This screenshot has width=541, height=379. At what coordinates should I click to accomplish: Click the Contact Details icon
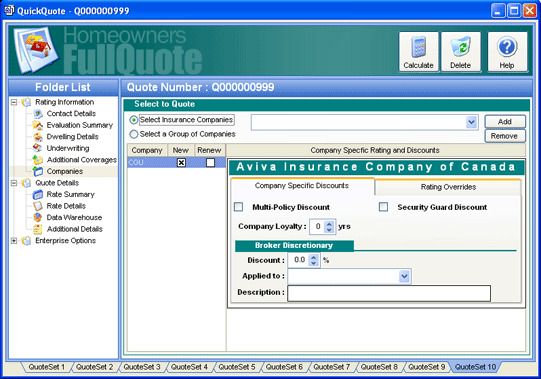(38, 114)
